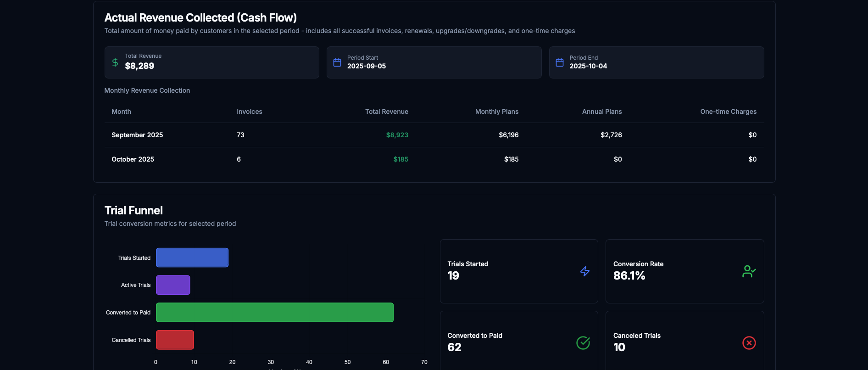The image size is (868, 370).
Task: Select the blue Trials Started bar
Action: coord(192,258)
